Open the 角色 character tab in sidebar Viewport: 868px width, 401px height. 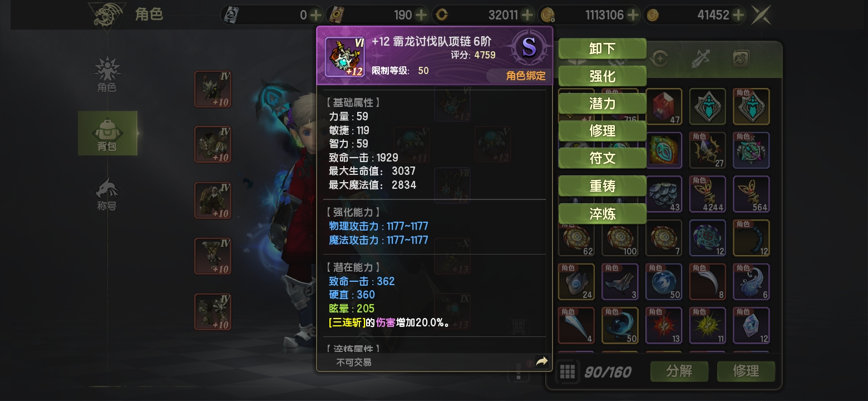107,74
